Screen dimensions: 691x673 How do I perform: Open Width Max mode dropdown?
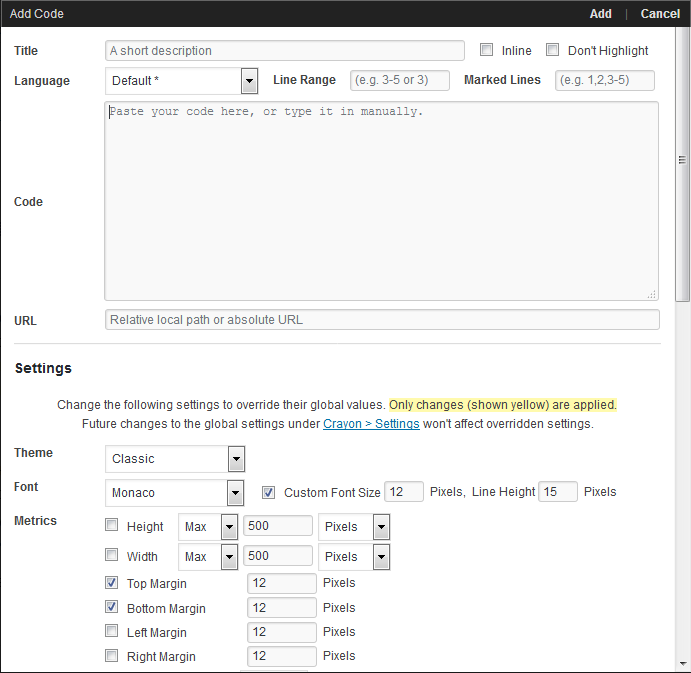click(208, 557)
